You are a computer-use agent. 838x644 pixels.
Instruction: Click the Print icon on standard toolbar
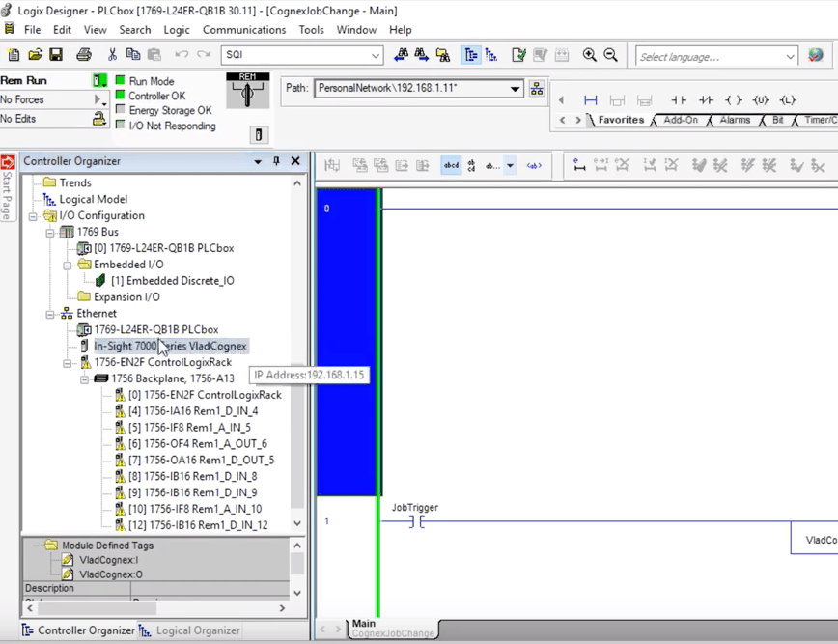(x=83, y=56)
